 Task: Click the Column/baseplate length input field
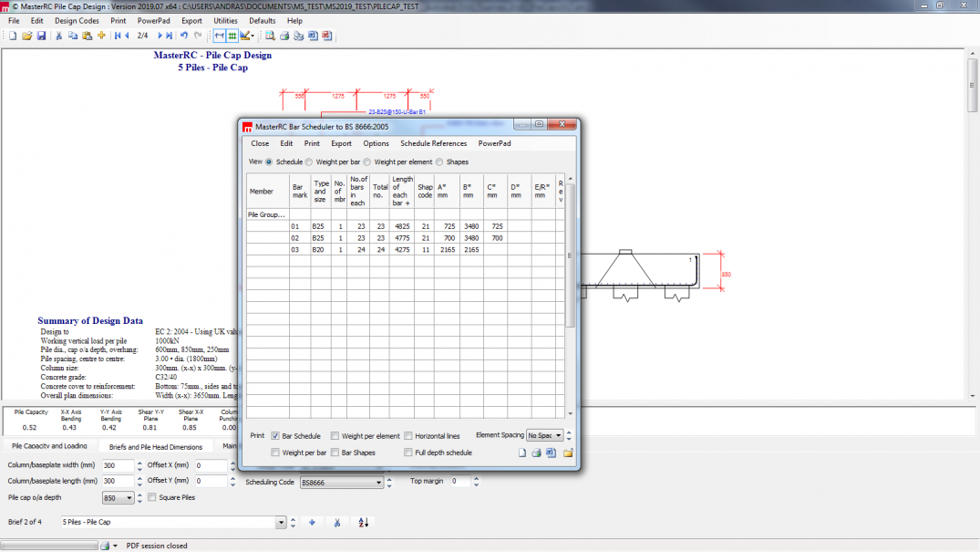click(119, 481)
